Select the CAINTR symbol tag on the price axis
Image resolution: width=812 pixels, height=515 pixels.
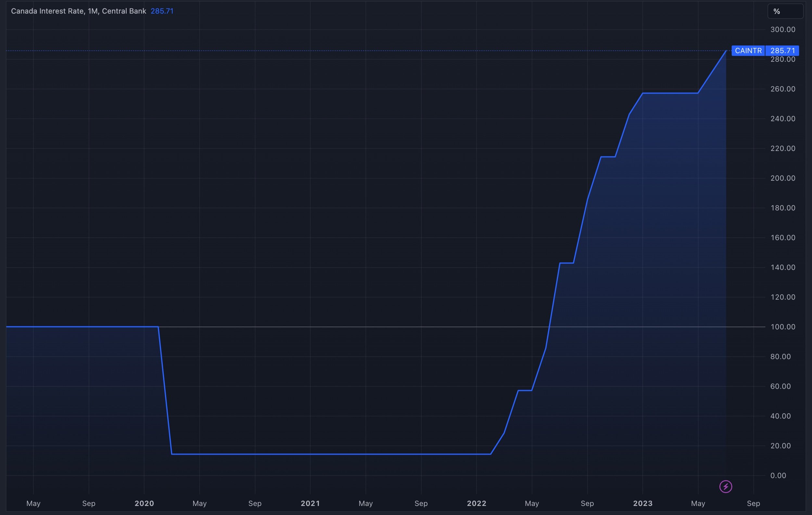[748, 51]
